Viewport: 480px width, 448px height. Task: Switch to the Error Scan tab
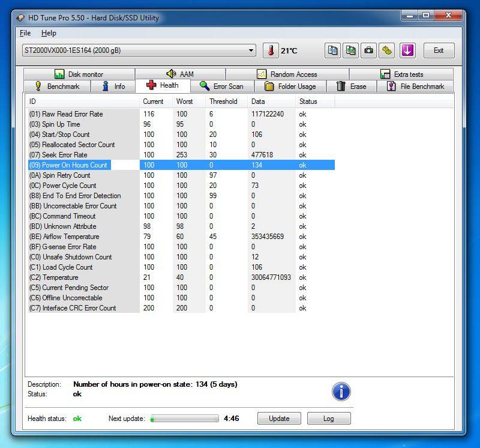point(222,86)
